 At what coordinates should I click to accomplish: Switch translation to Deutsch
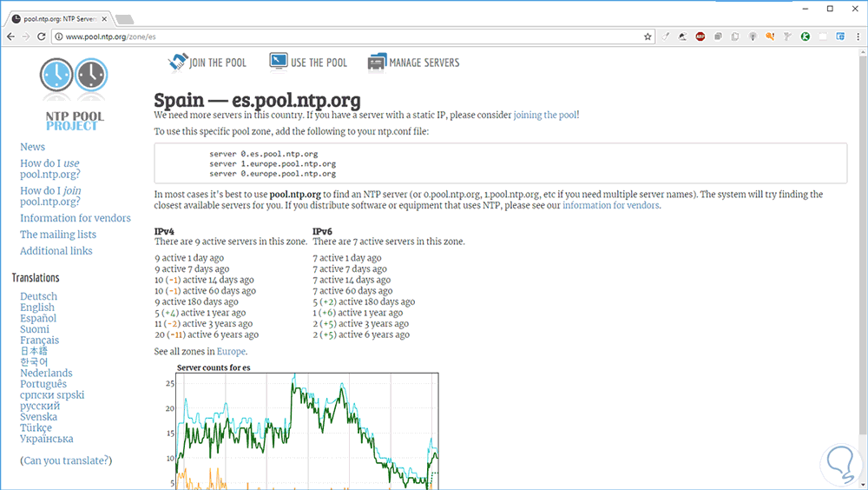[x=39, y=296]
